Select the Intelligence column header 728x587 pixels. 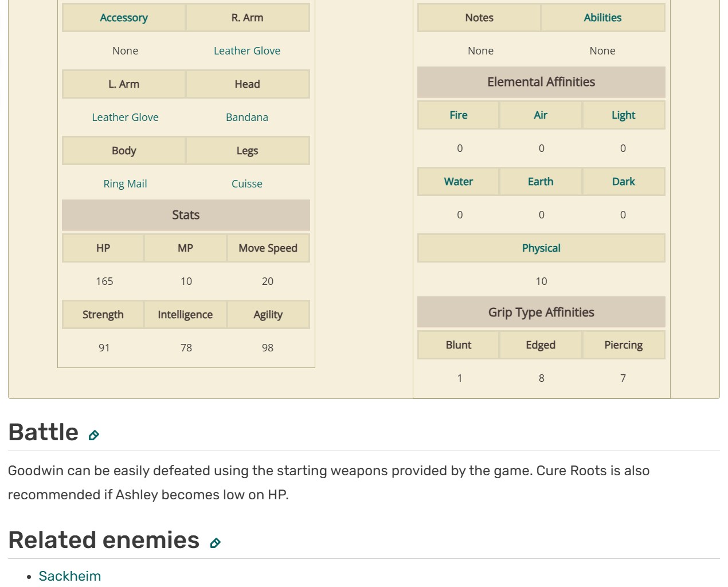[185, 315]
